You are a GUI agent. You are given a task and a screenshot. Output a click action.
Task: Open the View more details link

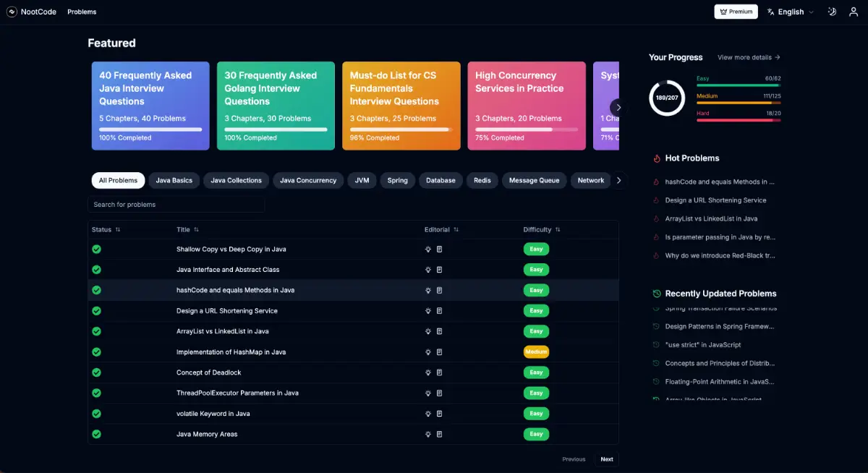point(749,57)
